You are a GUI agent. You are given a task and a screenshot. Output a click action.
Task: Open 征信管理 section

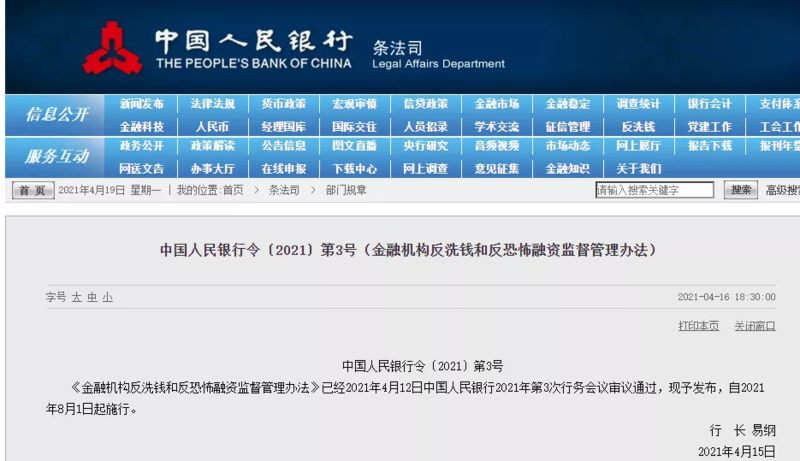567,126
